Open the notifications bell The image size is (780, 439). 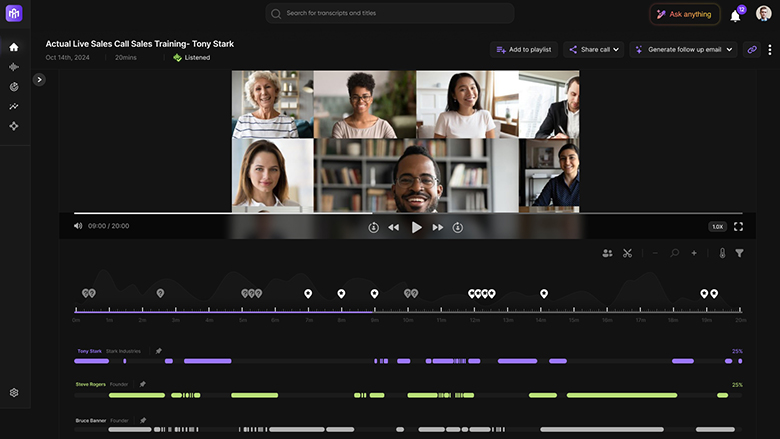click(735, 15)
